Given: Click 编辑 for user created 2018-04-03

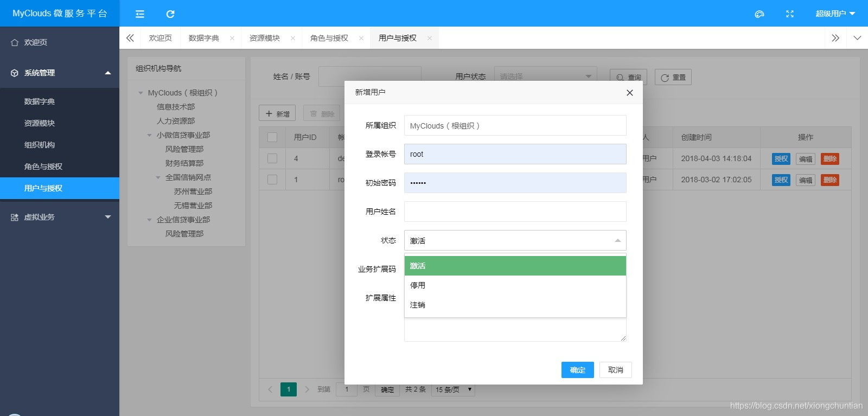Looking at the screenshot, I should [x=806, y=159].
